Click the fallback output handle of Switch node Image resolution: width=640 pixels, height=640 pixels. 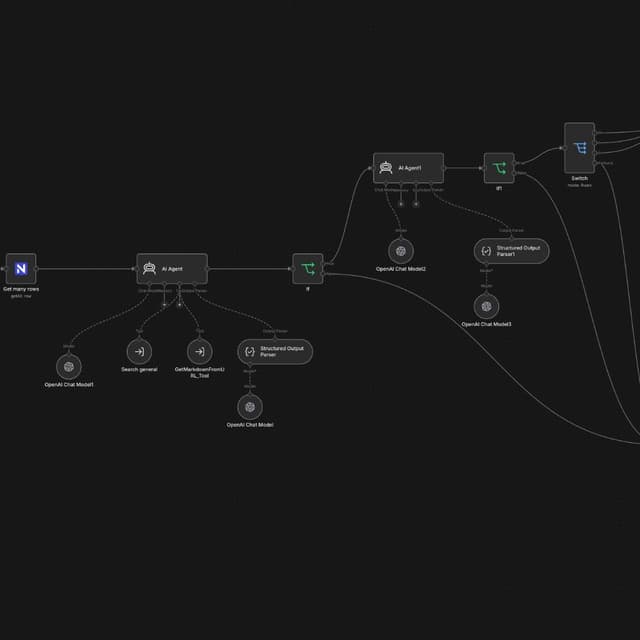(595, 163)
